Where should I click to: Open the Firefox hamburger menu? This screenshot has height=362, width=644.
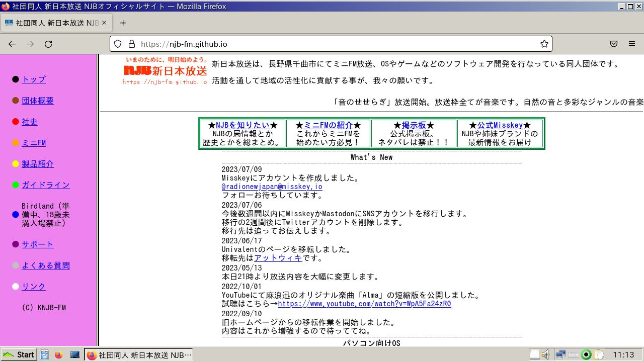632,44
